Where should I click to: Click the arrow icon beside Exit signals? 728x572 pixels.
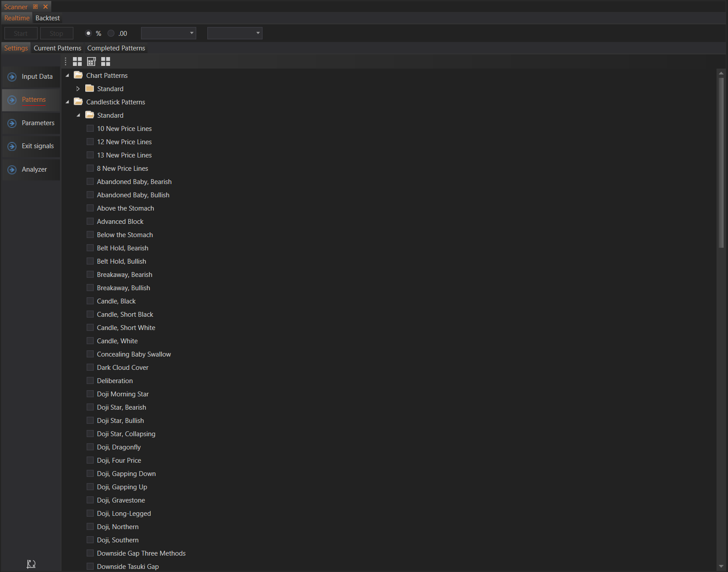12,146
